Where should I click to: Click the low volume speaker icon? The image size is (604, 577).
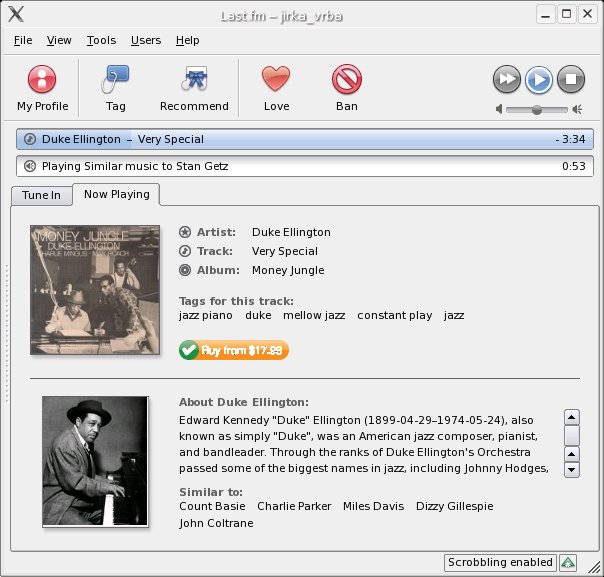point(499,109)
